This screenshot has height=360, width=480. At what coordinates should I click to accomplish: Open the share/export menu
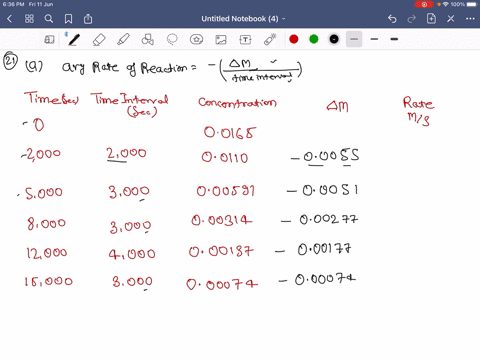88,19
